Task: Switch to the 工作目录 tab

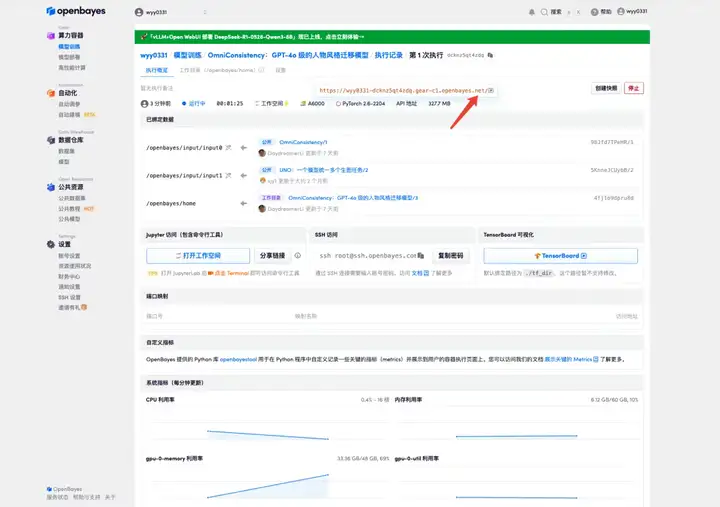Action: [x=222, y=70]
